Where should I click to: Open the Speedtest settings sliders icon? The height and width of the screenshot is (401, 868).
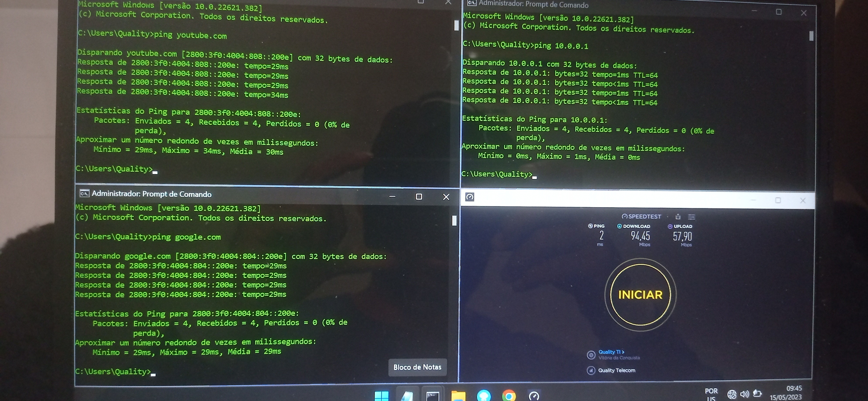click(692, 217)
